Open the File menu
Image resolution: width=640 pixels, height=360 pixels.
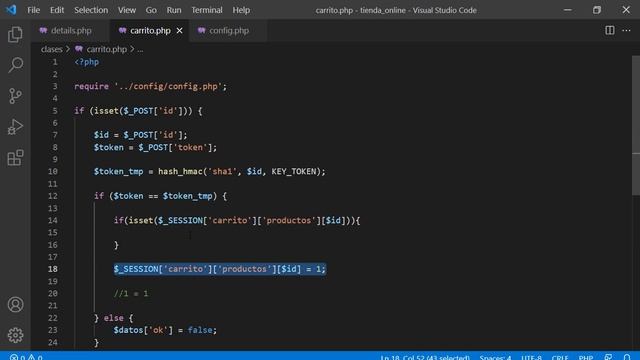point(33,10)
